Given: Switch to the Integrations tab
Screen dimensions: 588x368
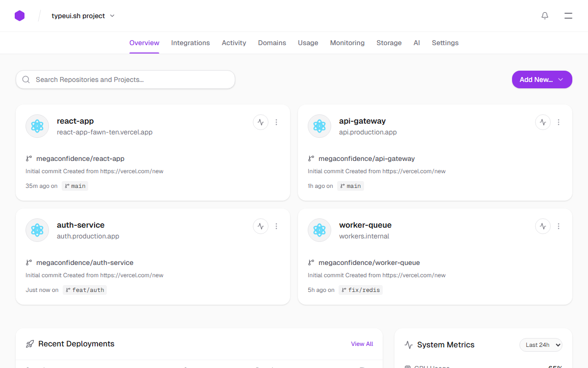Looking at the screenshot, I should 191,43.
